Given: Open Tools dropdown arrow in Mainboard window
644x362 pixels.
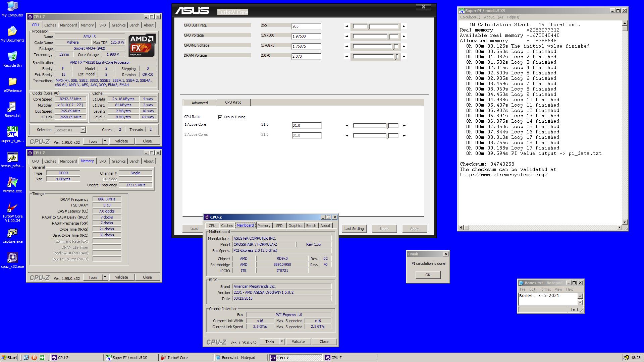Looking at the screenshot, I should point(282,342).
